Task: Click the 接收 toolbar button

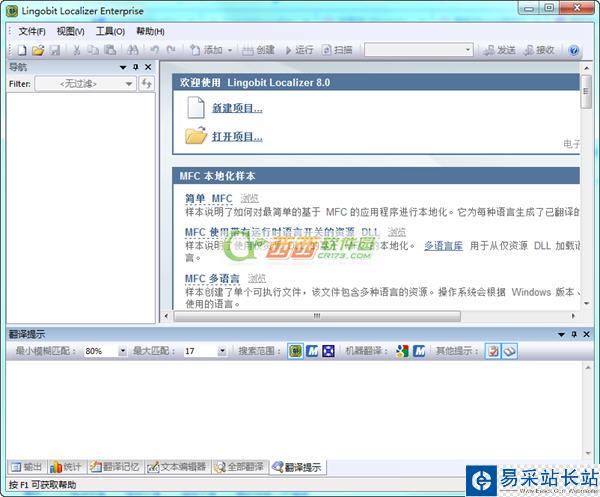Action: coord(540,50)
